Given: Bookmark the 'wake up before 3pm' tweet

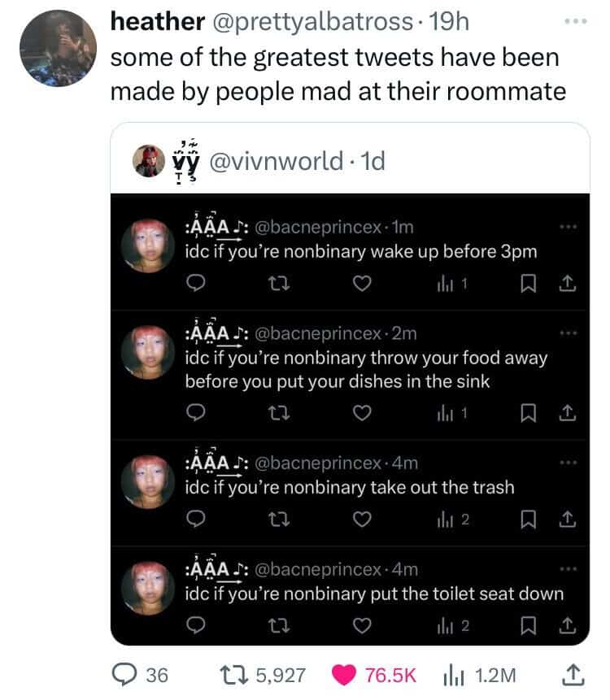Looking at the screenshot, I should click(529, 284).
